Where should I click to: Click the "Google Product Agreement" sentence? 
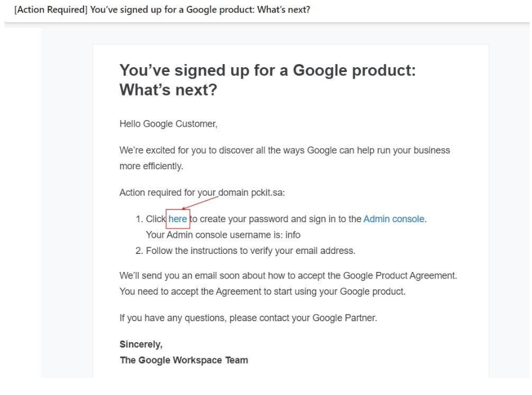[288, 276]
